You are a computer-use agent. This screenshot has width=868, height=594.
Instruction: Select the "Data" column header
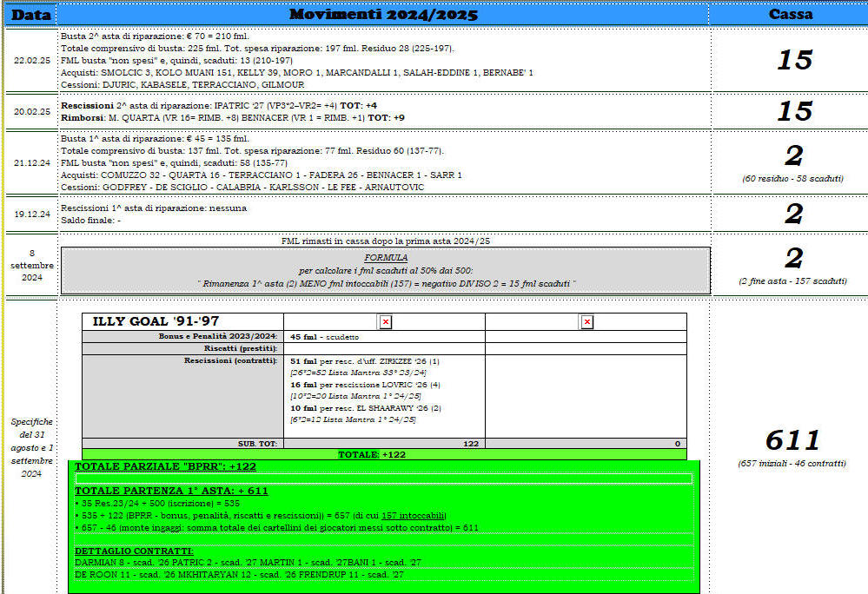pyautogui.click(x=30, y=15)
